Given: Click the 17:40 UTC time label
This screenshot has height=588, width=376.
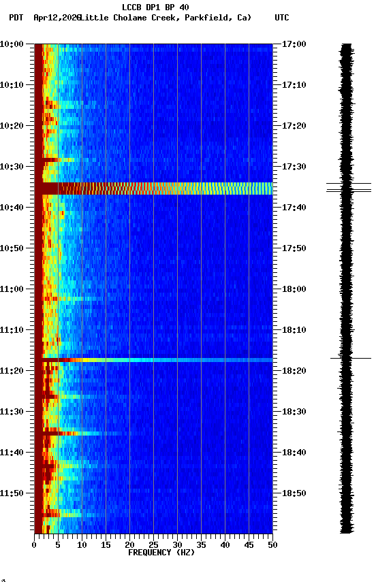Looking at the screenshot, I should (x=294, y=208).
